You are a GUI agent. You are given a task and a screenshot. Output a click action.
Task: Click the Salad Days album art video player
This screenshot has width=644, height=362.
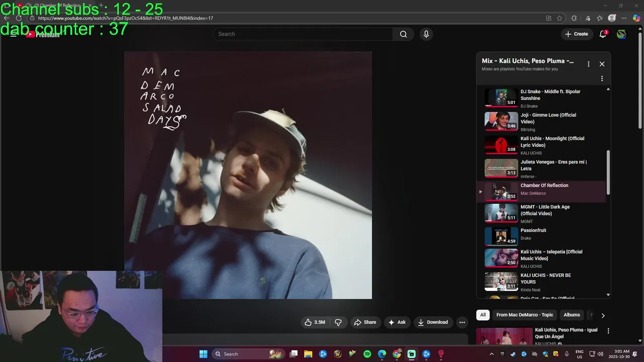(x=248, y=175)
